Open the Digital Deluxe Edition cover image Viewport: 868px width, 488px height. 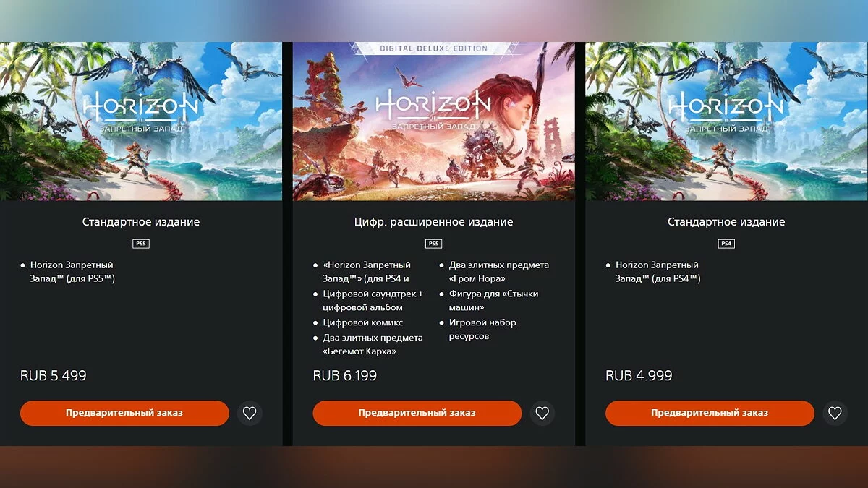[x=433, y=121]
